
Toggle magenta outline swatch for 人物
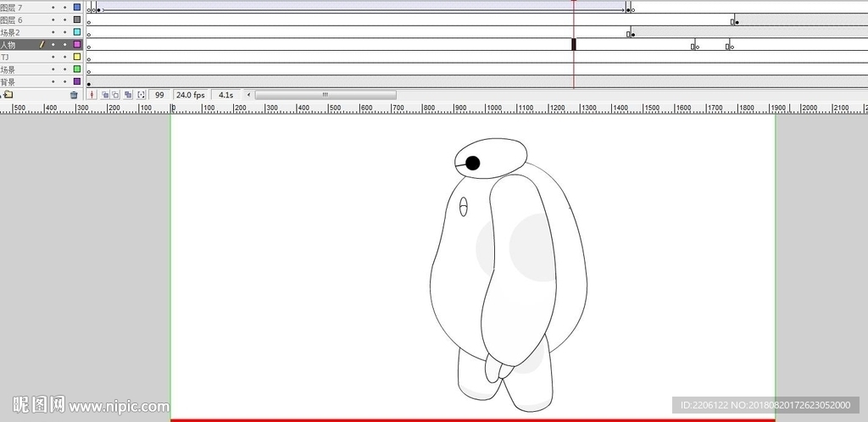coord(77,44)
